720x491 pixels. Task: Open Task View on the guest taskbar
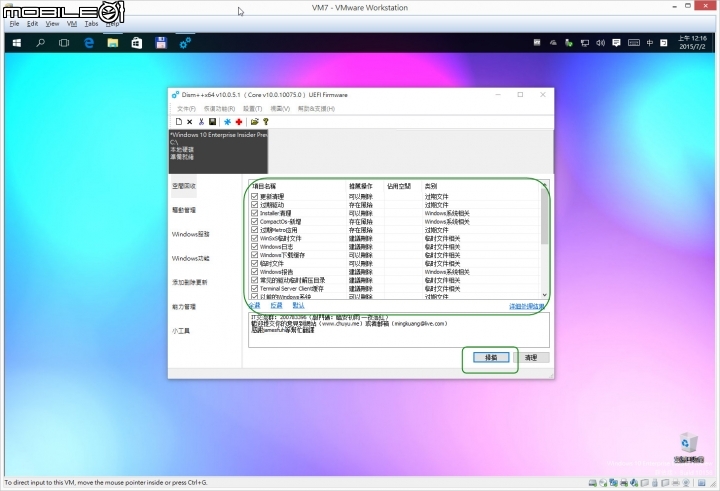click(64, 43)
